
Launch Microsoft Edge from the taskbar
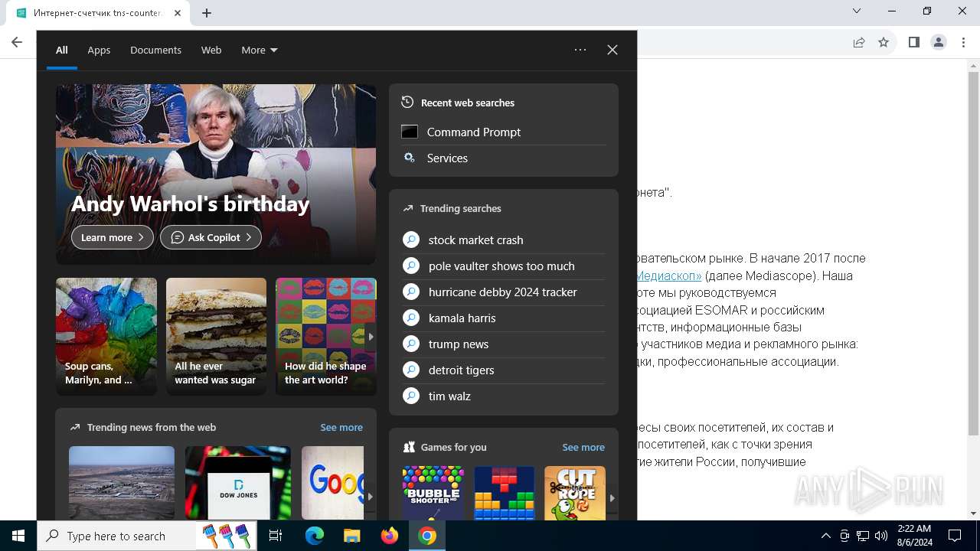(x=315, y=536)
